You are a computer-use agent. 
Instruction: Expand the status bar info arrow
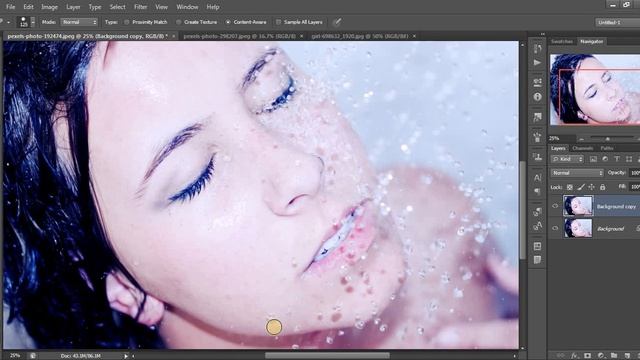[126, 356]
